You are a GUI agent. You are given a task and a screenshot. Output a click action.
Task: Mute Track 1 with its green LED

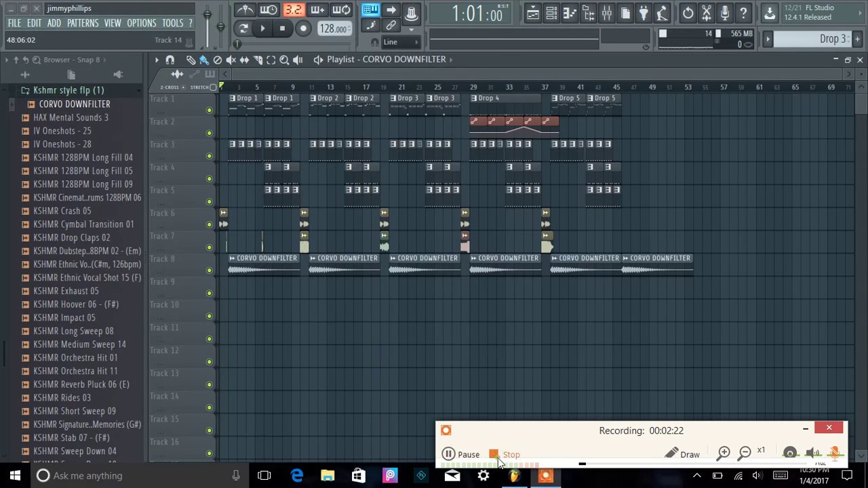tap(209, 110)
